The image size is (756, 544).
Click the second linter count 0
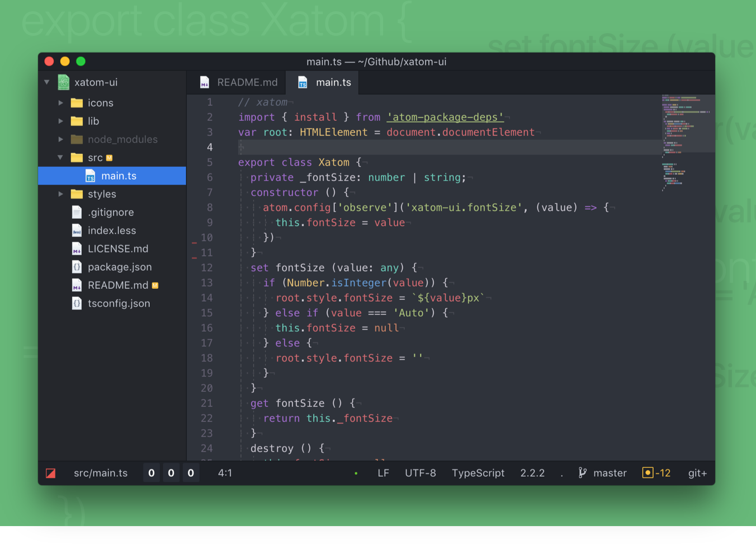click(171, 473)
